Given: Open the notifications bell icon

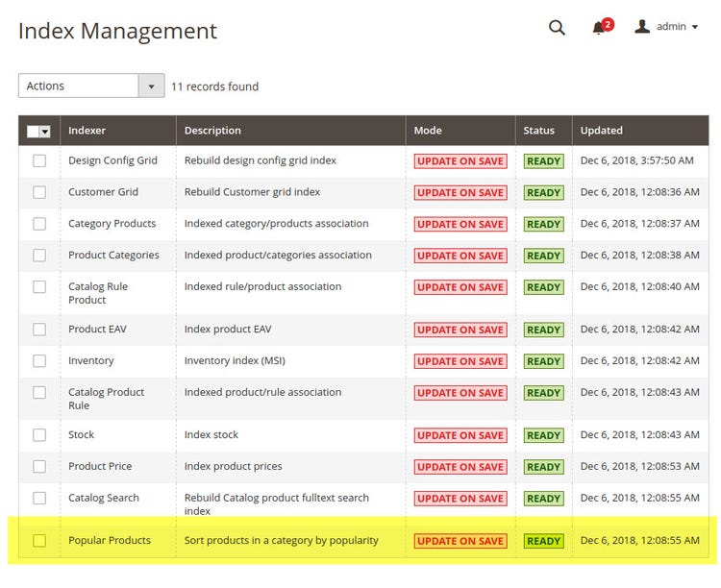Looking at the screenshot, I should 600,28.
